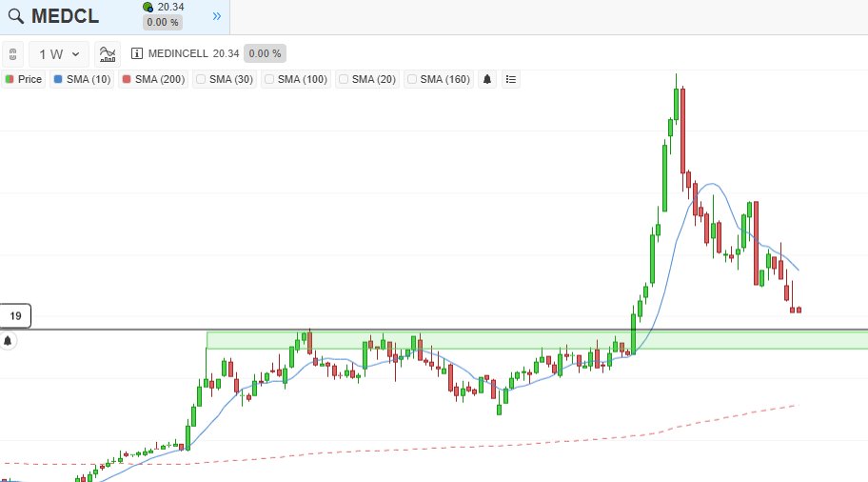The image size is (868, 482).
Task: Click the green support zone rectangle
Action: pos(537,340)
